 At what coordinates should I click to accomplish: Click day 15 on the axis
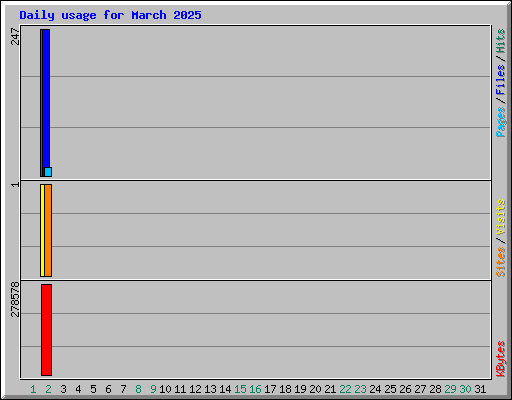[x=240, y=389]
